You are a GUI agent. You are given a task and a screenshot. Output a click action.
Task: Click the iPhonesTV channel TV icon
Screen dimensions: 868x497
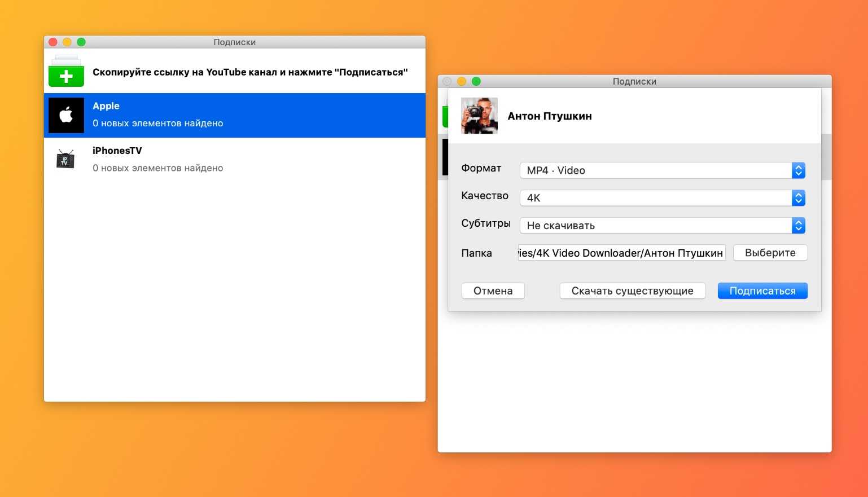tap(66, 160)
